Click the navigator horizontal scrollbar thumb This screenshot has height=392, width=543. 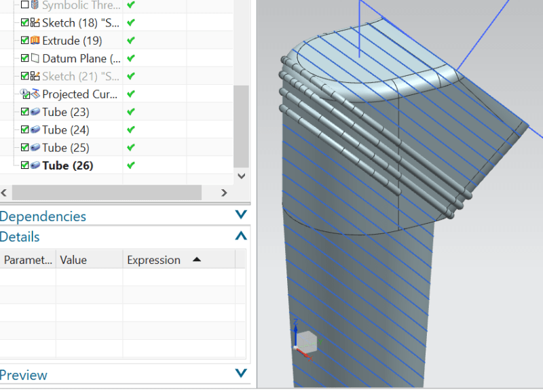point(107,193)
